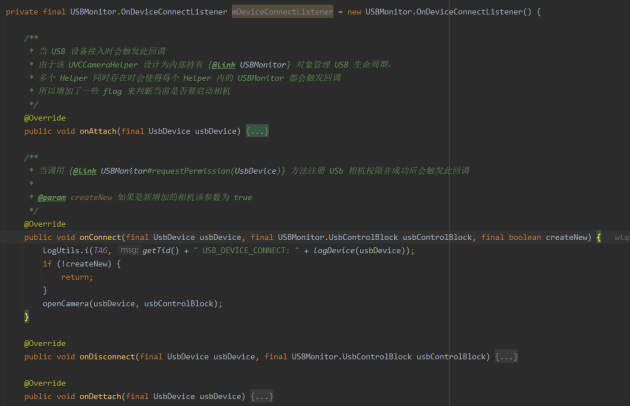Image resolution: width=630 pixels, height=406 pixels.
Task: Click the openCamera(usbDevice, usbControlBlock) call
Action: pos(130,303)
